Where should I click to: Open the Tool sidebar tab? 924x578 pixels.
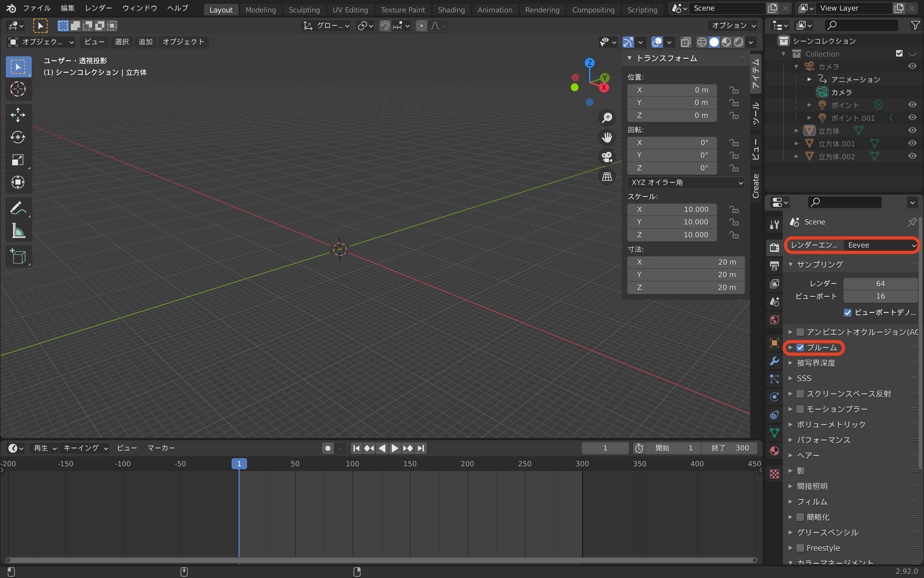tap(756, 114)
